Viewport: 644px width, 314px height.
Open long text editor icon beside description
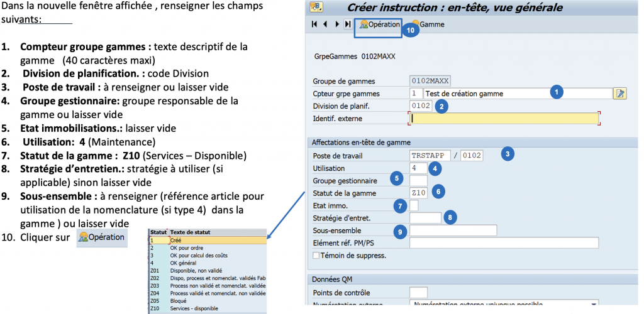tap(620, 94)
